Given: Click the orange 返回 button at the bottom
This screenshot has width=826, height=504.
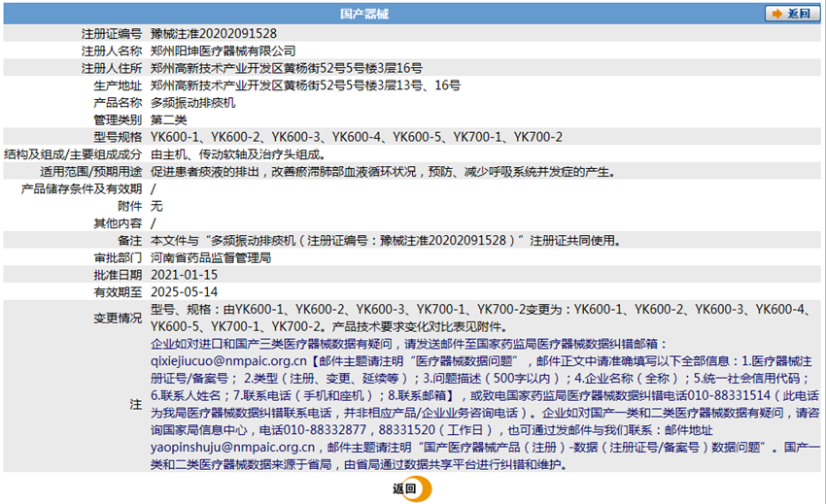Looking at the screenshot, I should pyautogui.click(x=412, y=488).
